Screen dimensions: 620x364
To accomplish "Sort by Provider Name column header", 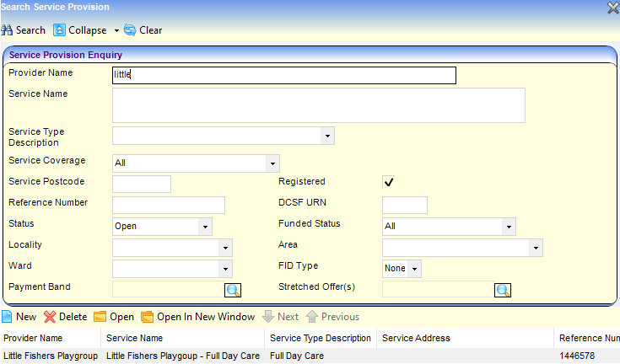I will tap(32, 338).
